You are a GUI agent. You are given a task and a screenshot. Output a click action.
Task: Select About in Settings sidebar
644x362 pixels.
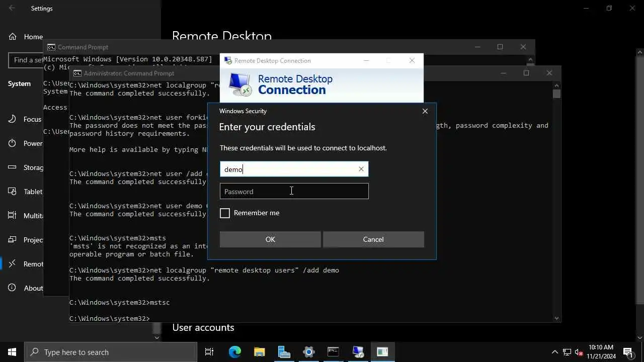click(26, 288)
